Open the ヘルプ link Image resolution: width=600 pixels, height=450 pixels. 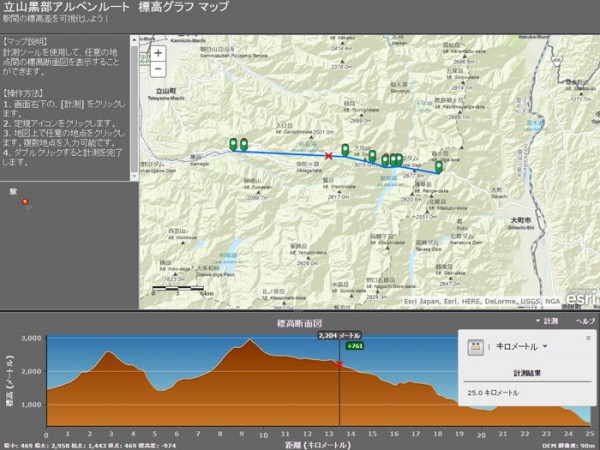coord(585,321)
